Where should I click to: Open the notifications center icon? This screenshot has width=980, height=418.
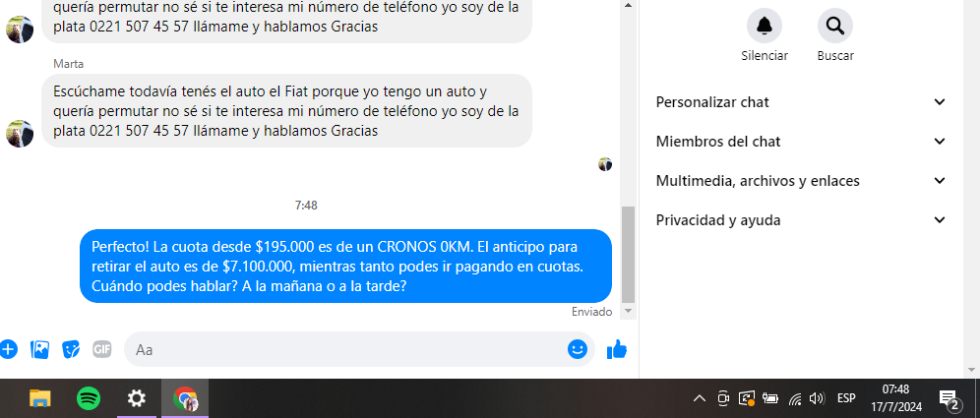pyautogui.click(x=949, y=398)
